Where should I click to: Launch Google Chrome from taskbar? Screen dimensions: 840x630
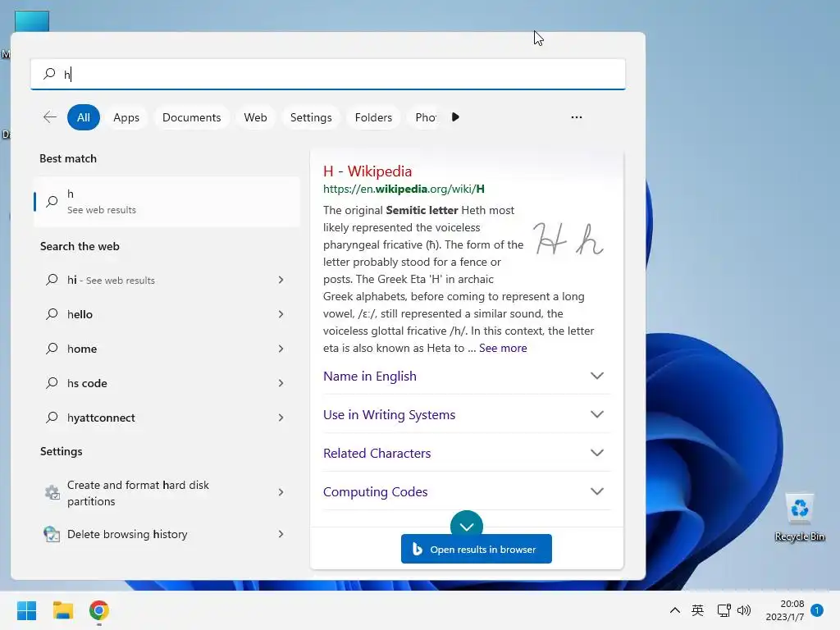click(x=99, y=610)
